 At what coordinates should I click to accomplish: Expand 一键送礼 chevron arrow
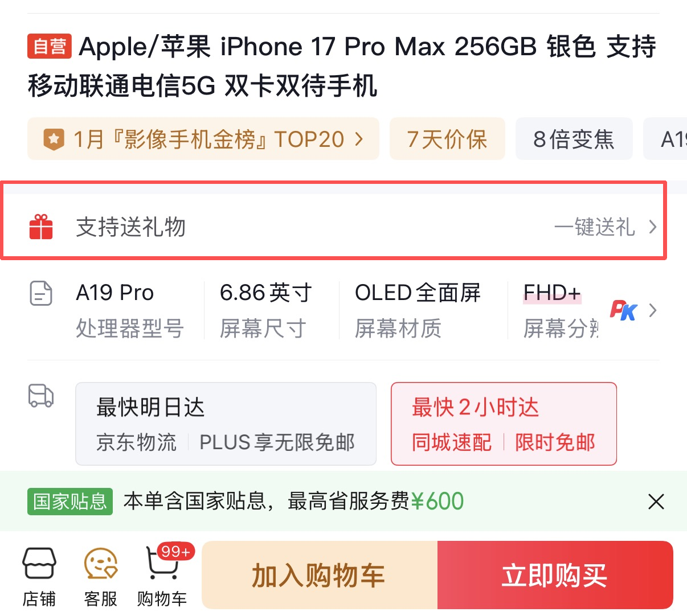(653, 227)
